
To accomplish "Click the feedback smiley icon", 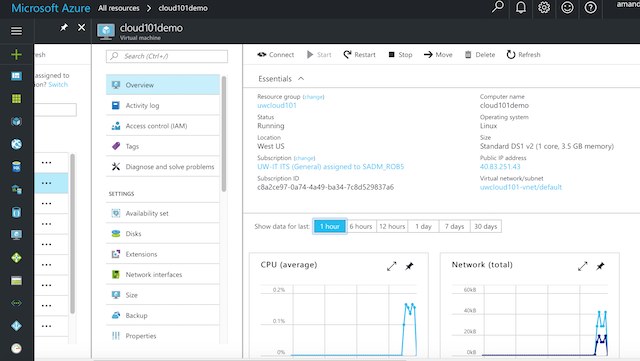I will coord(567,8).
